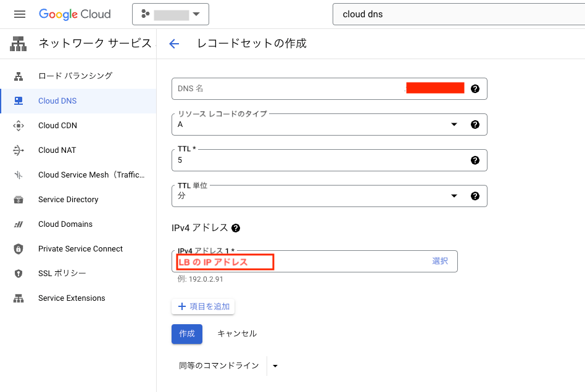The height and width of the screenshot is (392, 585).
Task: Click inside the DNS 名 input field
Action: 278,88
